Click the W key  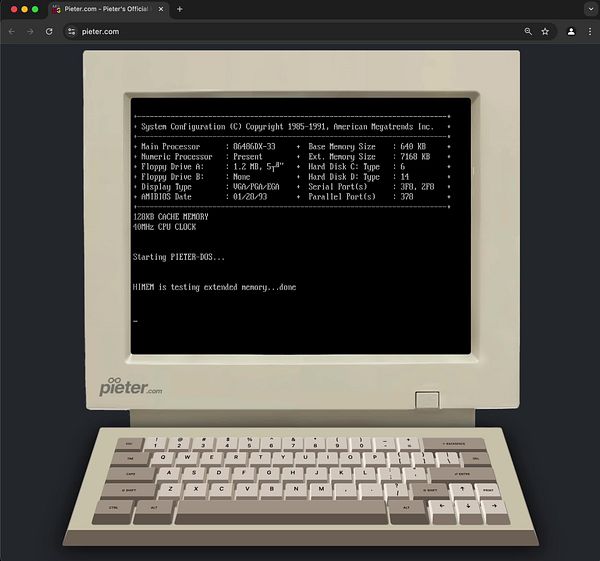[x=188, y=458]
